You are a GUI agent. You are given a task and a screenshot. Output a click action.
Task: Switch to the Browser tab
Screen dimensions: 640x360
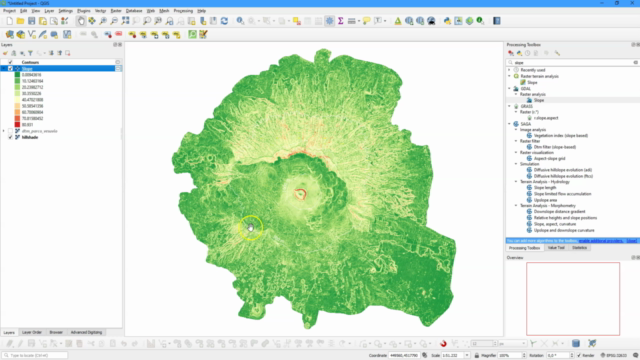click(x=56, y=332)
